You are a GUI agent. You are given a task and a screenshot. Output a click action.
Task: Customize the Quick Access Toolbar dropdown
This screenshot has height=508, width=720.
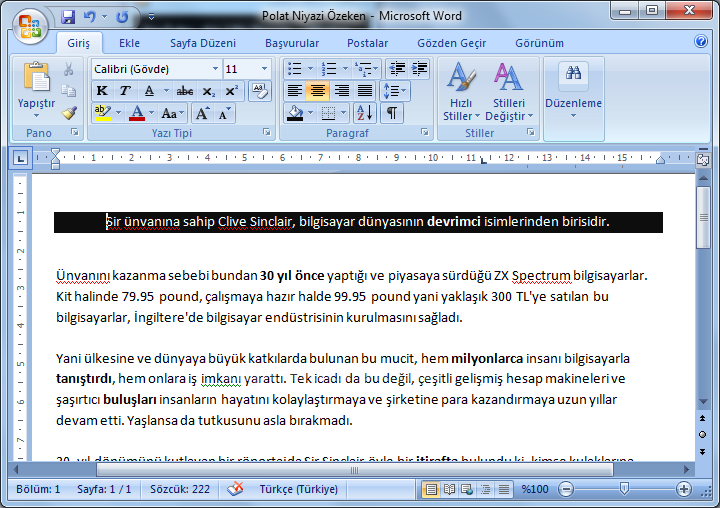(151, 17)
